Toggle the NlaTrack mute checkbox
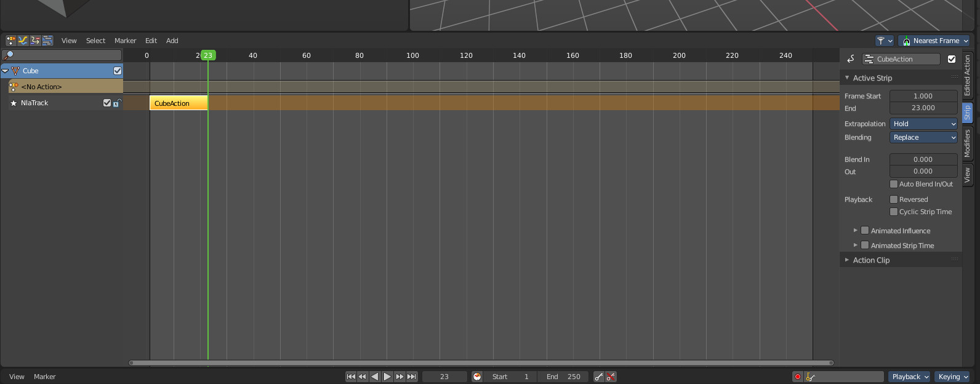Viewport: 980px width, 384px height. (107, 103)
